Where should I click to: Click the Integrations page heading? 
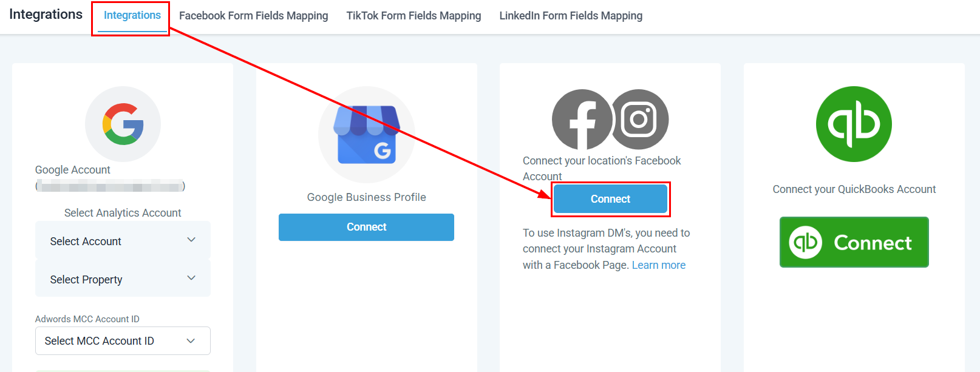pos(46,15)
